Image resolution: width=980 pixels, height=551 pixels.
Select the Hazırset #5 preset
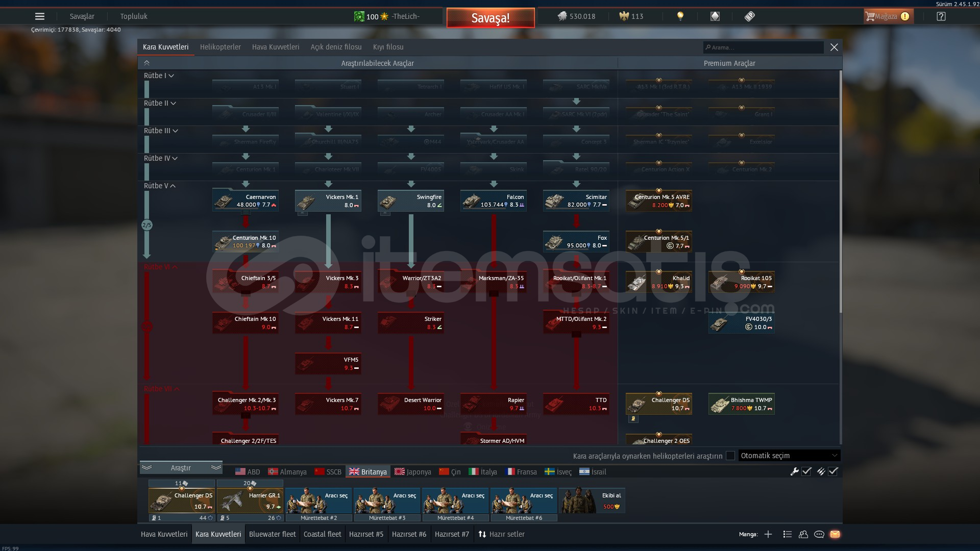click(x=366, y=534)
